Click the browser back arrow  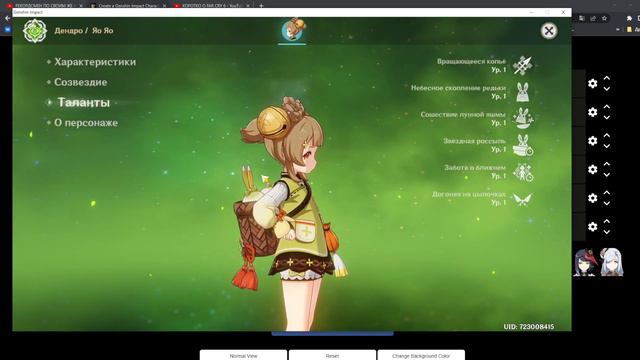coord(7,18)
